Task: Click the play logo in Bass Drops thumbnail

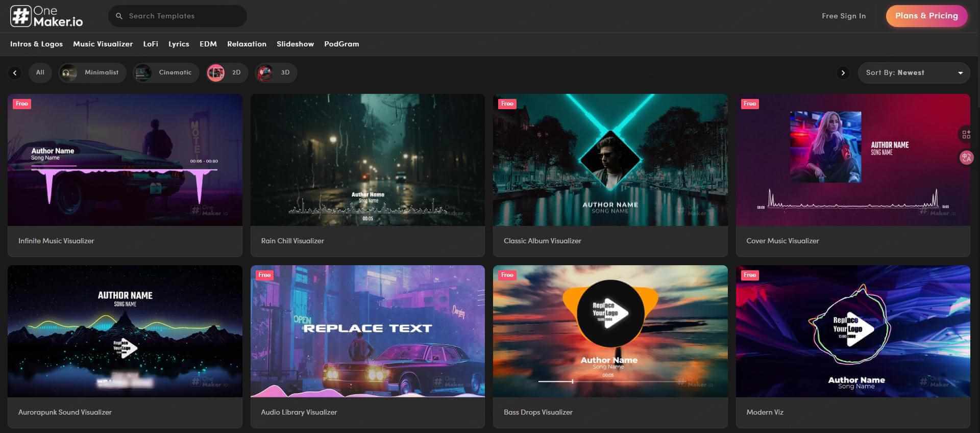Action: (x=610, y=313)
